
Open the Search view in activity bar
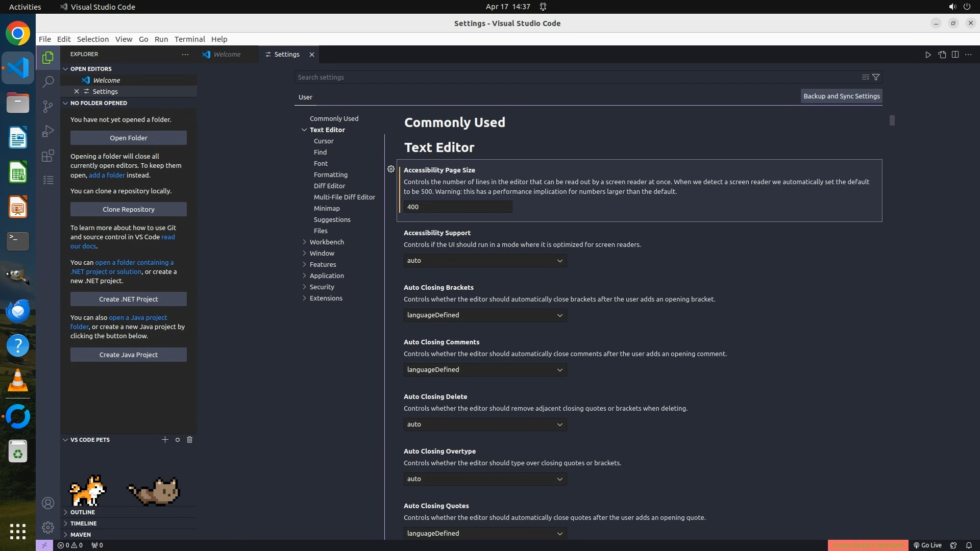(48, 82)
